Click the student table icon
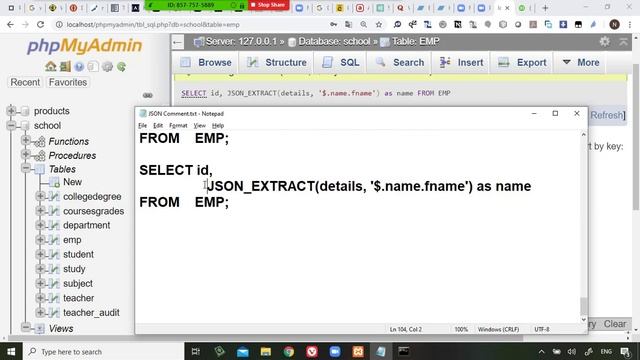 (54, 254)
